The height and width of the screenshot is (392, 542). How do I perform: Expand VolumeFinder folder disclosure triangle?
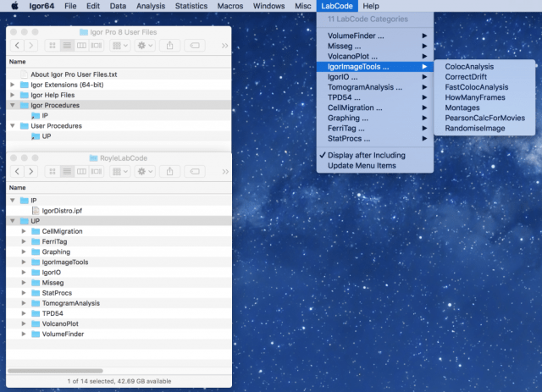point(24,334)
